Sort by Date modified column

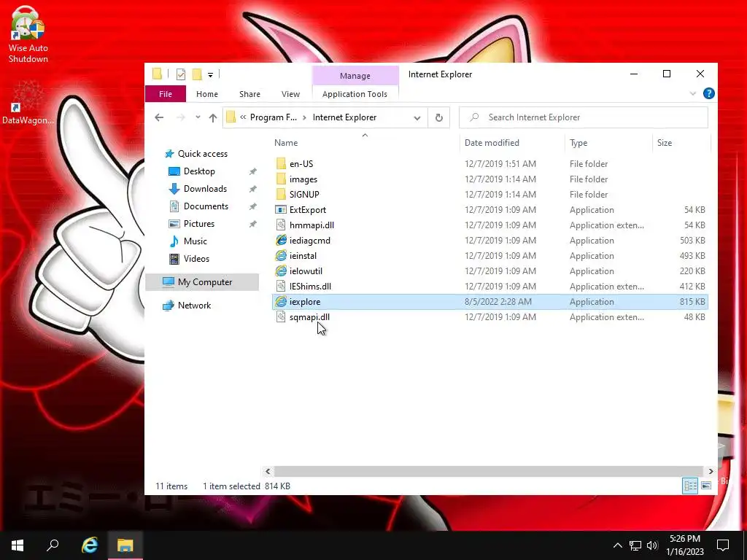(x=492, y=142)
